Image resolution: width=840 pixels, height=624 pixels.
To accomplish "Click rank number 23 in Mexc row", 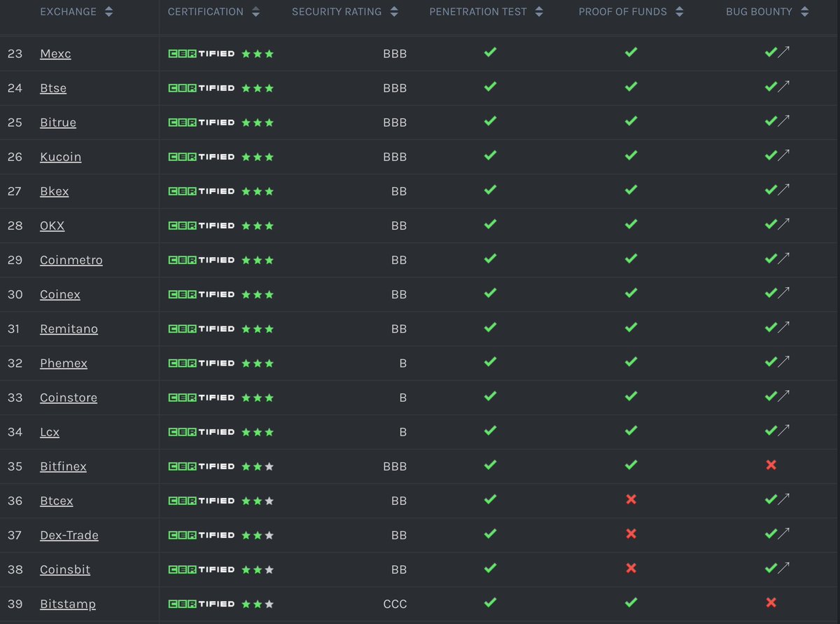I will coord(15,54).
